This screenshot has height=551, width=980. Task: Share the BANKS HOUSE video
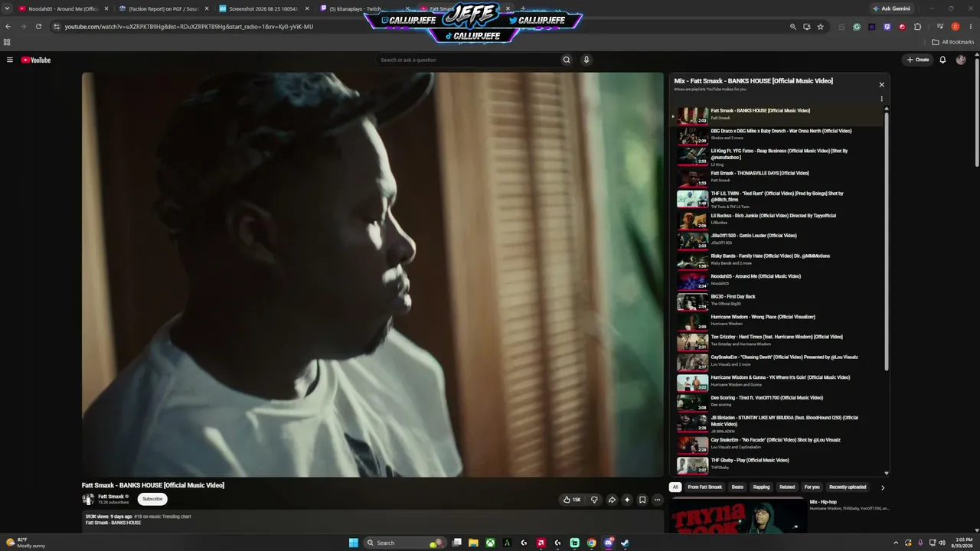612,500
